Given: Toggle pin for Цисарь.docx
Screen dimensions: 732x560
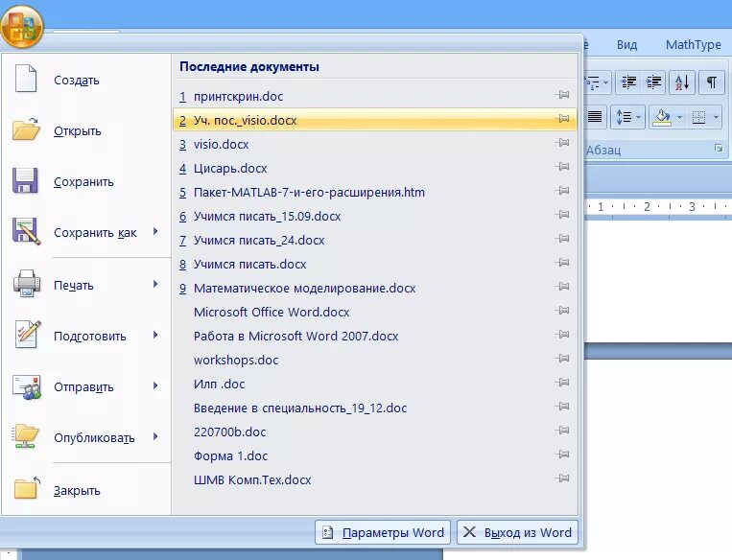Looking at the screenshot, I should 563,166.
